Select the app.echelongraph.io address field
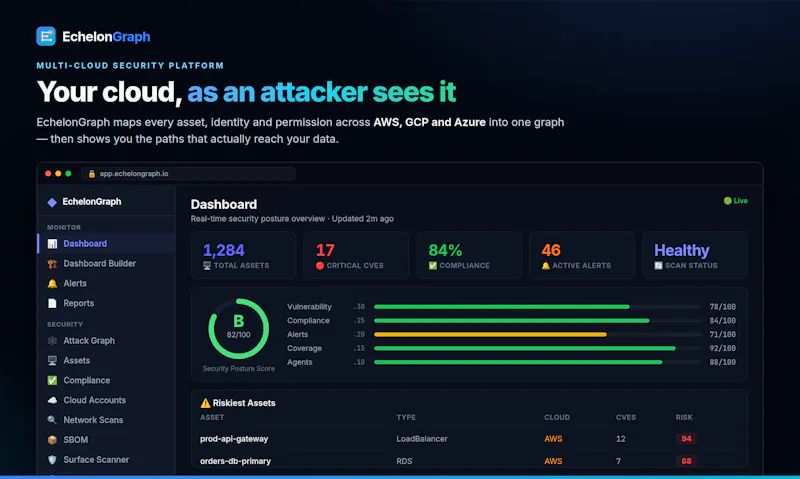800x479 pixels. (x=188, y=174)
